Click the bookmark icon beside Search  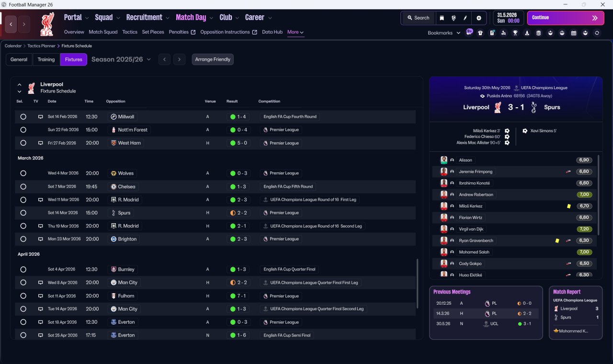[x=442, y=18]
